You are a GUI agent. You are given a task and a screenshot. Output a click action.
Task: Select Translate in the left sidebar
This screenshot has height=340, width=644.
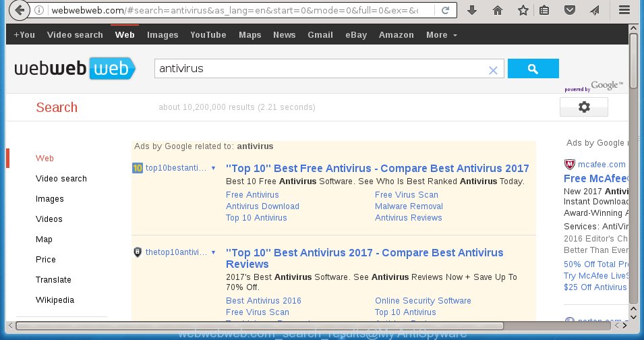pyautogui.click(x=53, y=280)
